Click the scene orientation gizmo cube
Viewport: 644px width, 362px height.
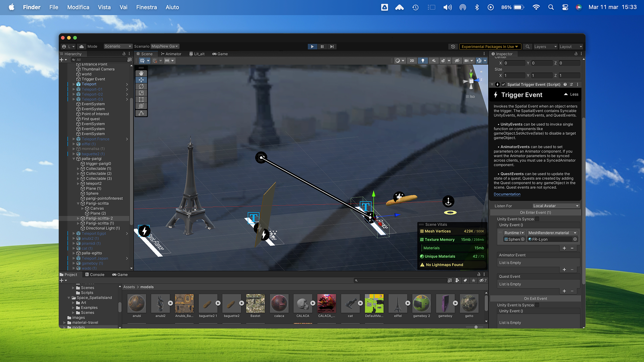tap(471, 81)
